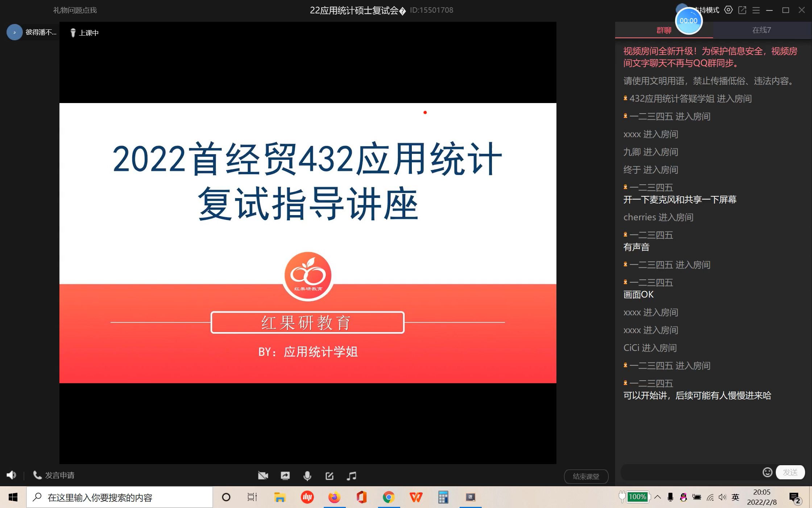Click 九卿 进入房间 entry
812x508 pixels.
pos(651,152)
